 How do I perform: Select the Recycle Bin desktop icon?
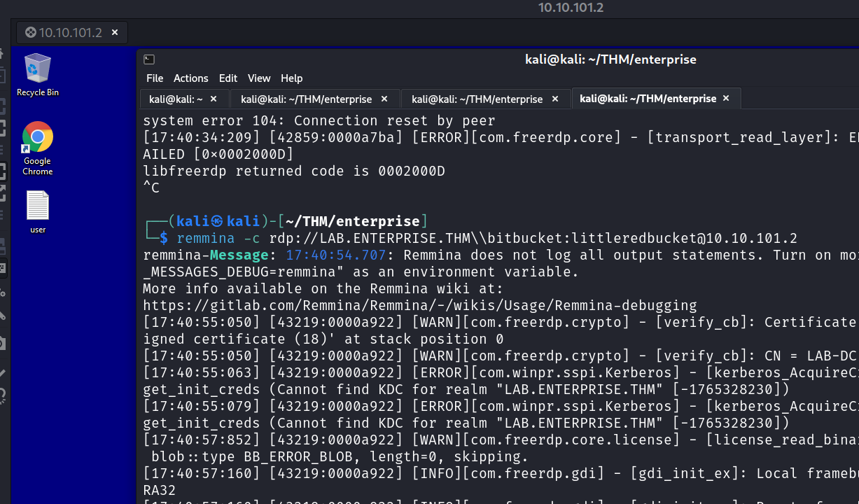pyautogui.click(x=38, y=75)
